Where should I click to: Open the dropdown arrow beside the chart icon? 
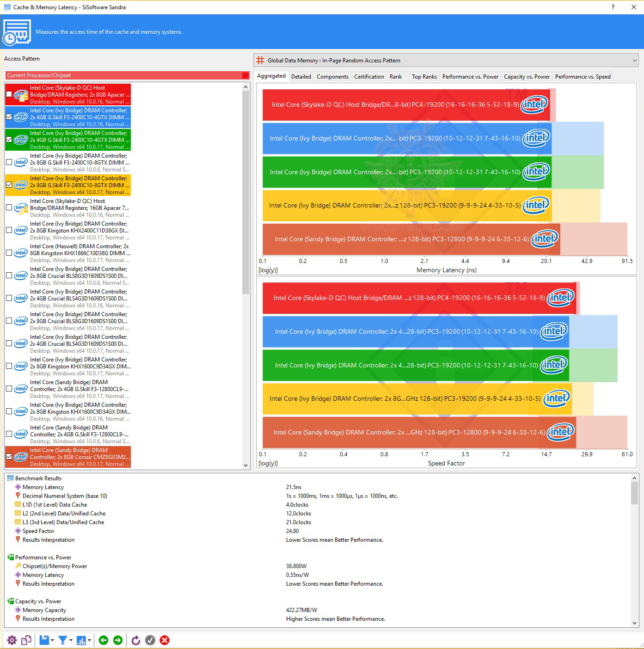point(89,640)
